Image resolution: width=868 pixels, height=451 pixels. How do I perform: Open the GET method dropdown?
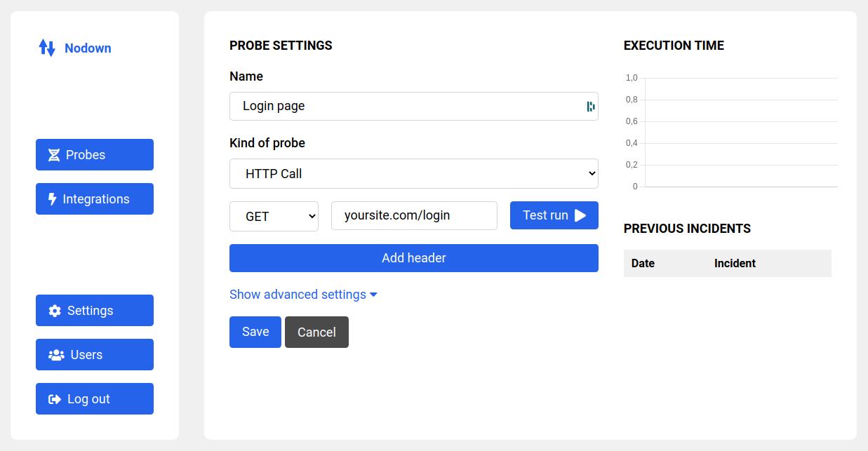(274, 216)
